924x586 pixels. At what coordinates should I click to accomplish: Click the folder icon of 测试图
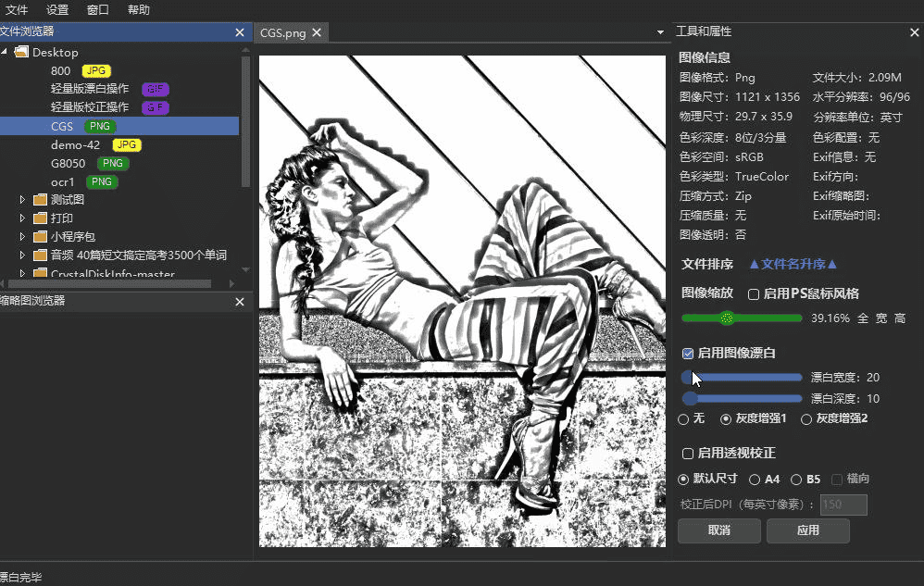(x=40, y=200)
